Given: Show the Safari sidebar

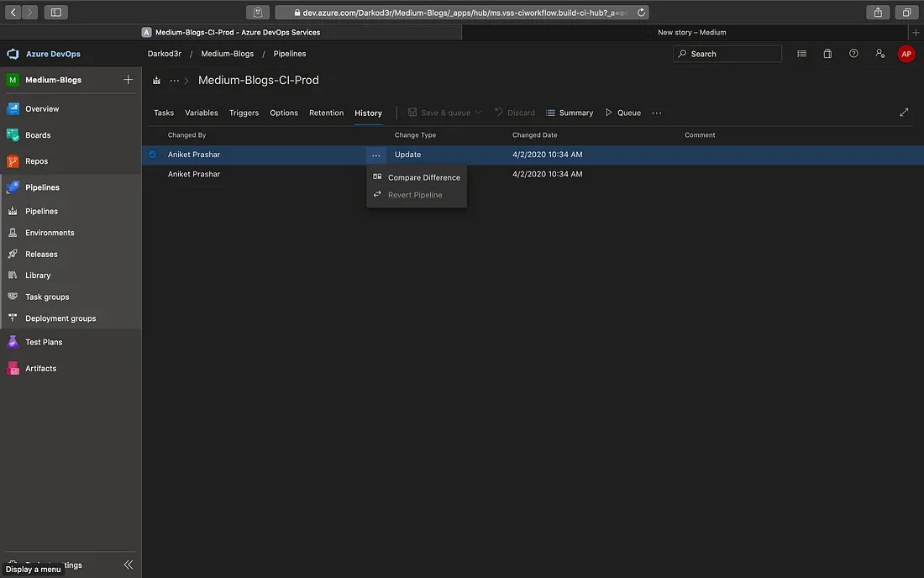Looking at the screenshot, I should [56, 13].
